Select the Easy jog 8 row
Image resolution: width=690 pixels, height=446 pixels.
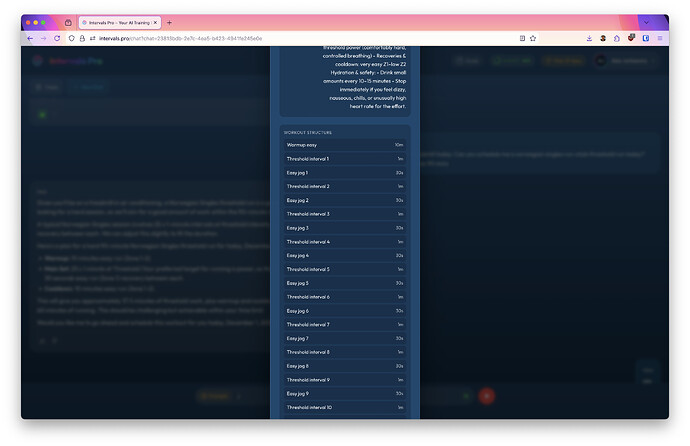345,366
